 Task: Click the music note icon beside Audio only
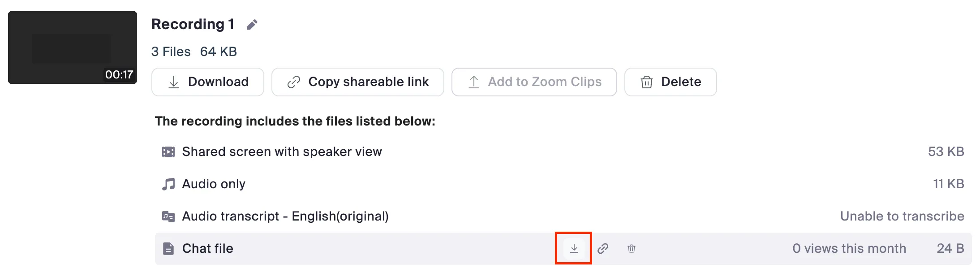click(x=168, y=184)
